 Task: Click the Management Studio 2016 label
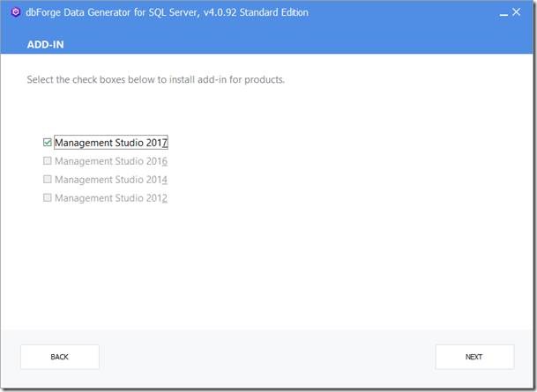click(x=111, y=161)
